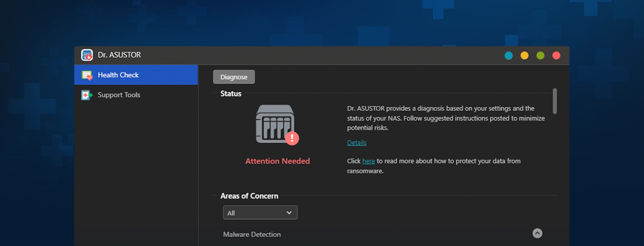This screenshot has width=644, height=246.
Task: Open the Details link
Action: tap(357, 142)
